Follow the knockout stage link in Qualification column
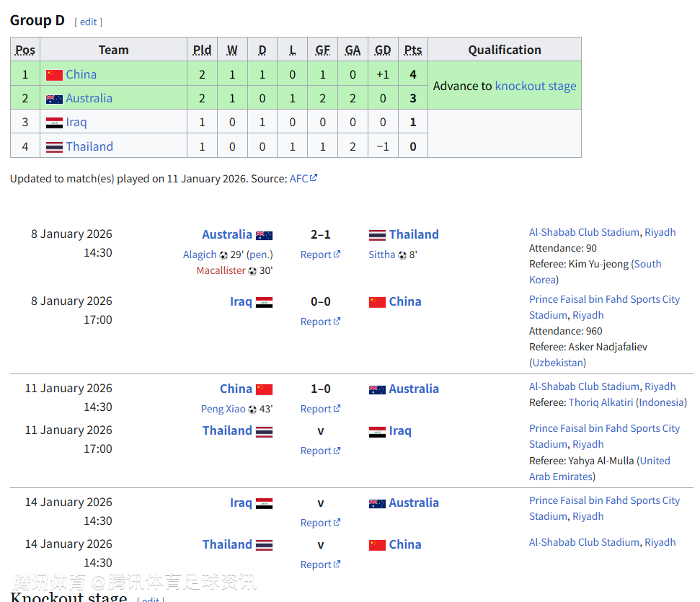Viewport: 700px width, 602px height. click(536, 86)
